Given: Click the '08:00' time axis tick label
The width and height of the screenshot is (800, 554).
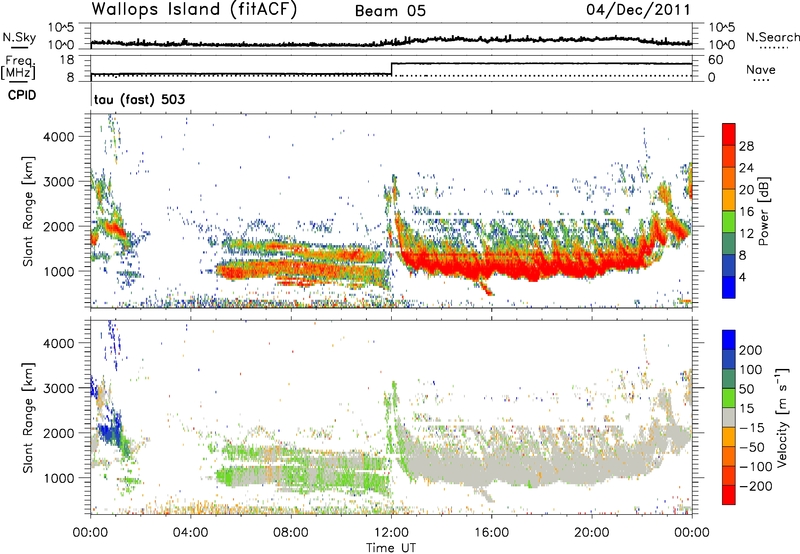Looking at the screenshot, I should 291,533.
